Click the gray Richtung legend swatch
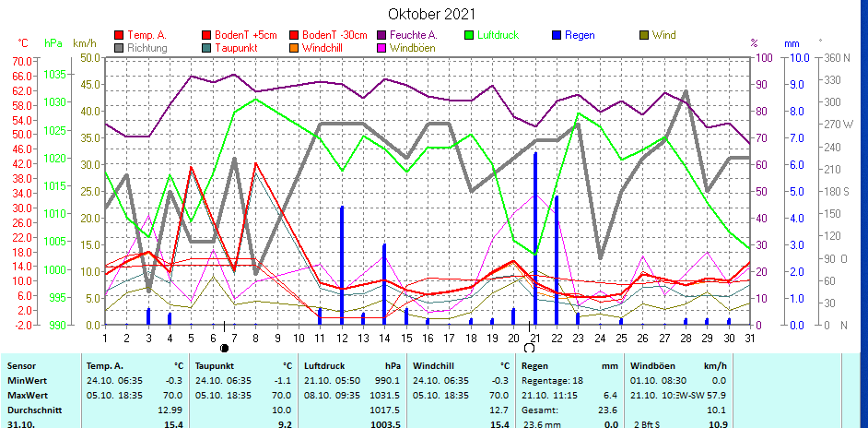Viewport: 868px width, 428px height. tap(118, 48)
